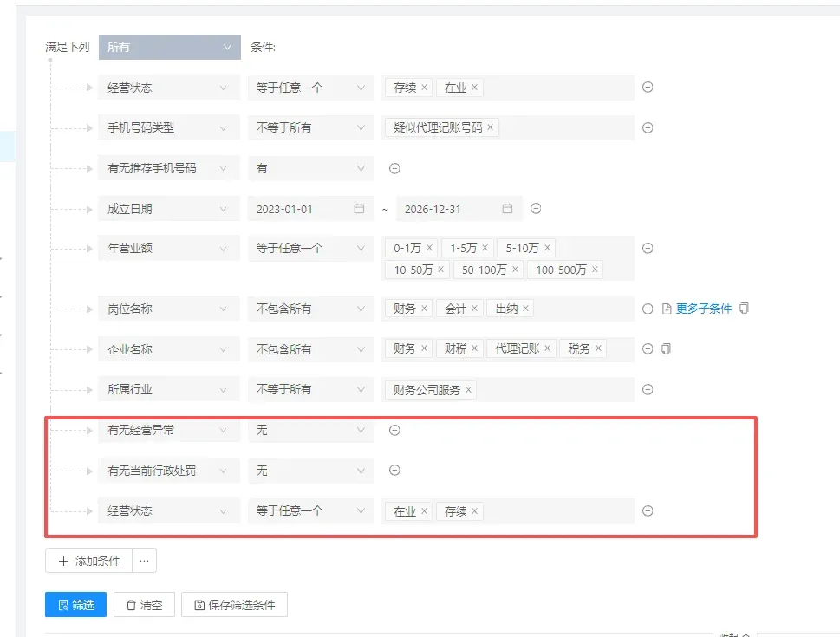The height and width of the screenshot is (637, 840).
Task: Click the 2023-01-01 start date field
Action: 310,209
